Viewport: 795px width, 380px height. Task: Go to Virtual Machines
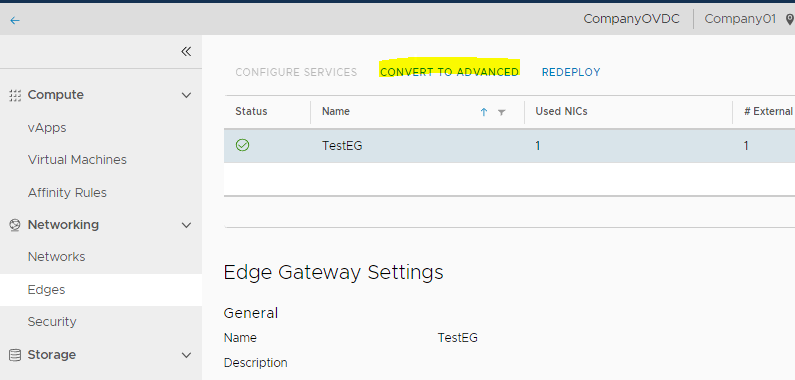77,160
